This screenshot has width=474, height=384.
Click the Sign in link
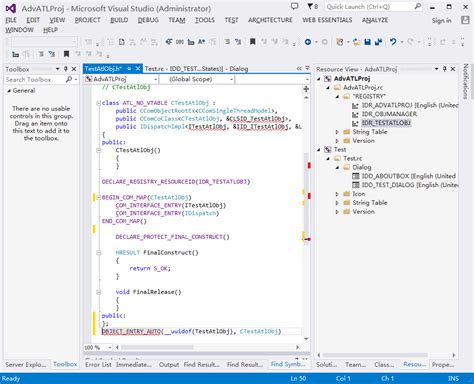point(441,20)
